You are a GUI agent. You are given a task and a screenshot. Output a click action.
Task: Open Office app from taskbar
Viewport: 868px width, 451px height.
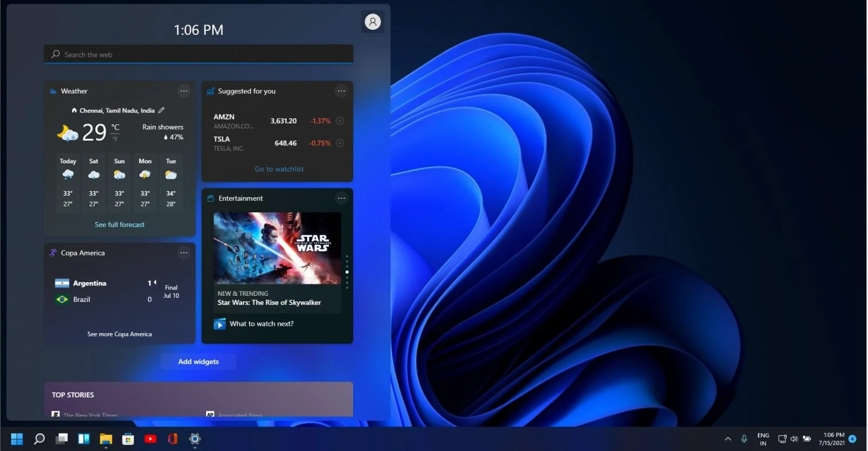tap(173, 439)
